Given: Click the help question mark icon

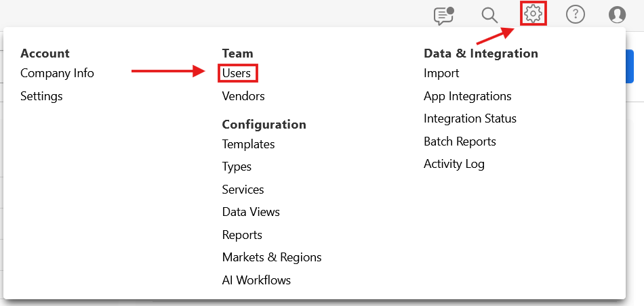Looking at the screenshot, I should pyautogui.click(x=575, y=15).
